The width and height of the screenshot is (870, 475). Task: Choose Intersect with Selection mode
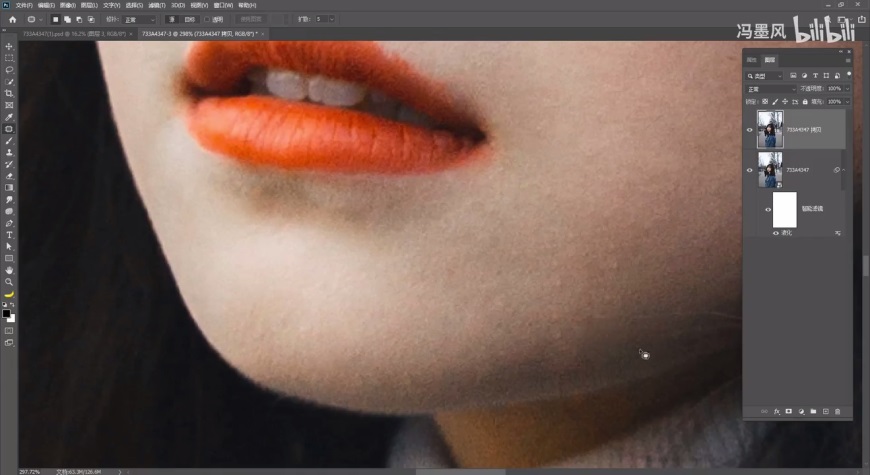[x=91, y=19]
